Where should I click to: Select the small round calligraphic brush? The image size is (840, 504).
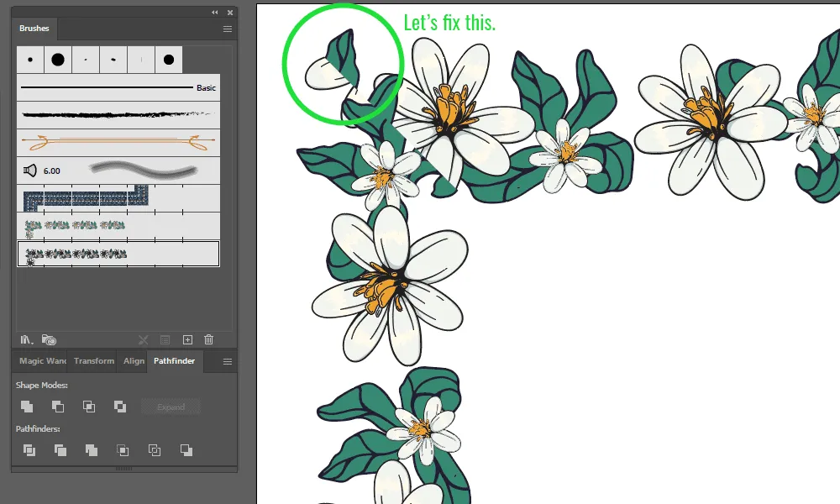[x=30, y=60]
